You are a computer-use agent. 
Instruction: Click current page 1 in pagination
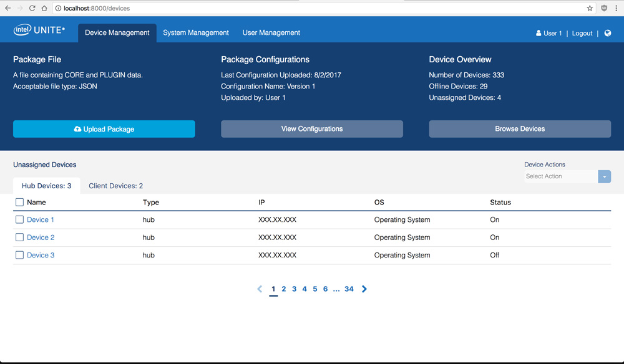(273, 289)
